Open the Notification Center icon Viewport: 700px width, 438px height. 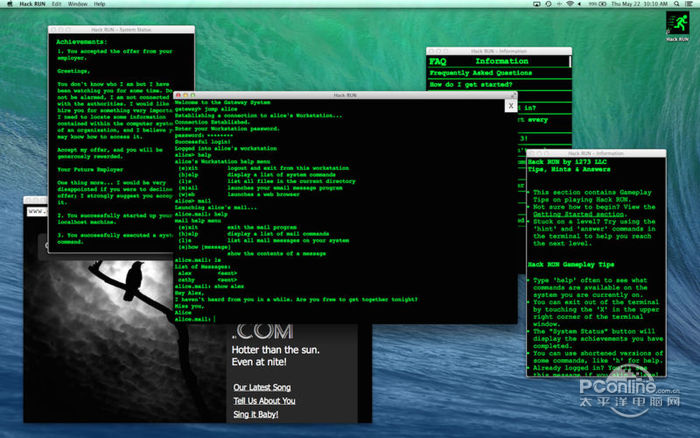(690, 5)
